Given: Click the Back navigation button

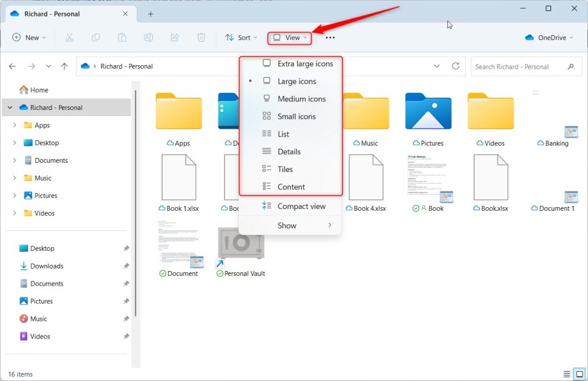Looking at the screenshot, I should (12, 66).
